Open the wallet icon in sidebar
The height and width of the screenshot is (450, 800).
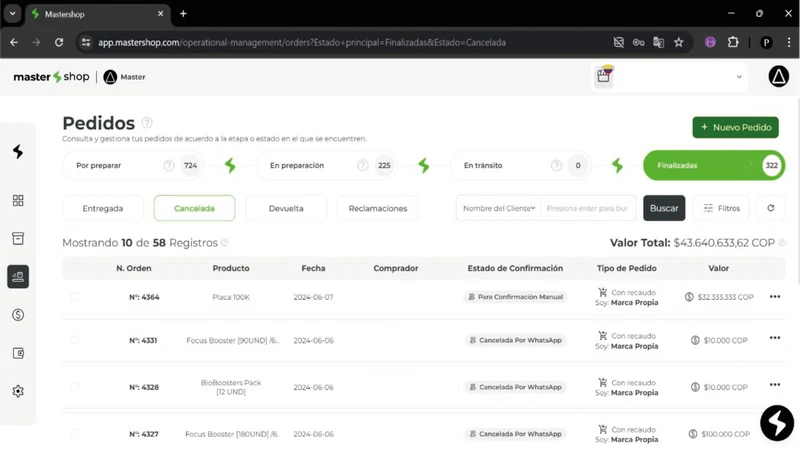pyautogui.click(x=18, y=353)
